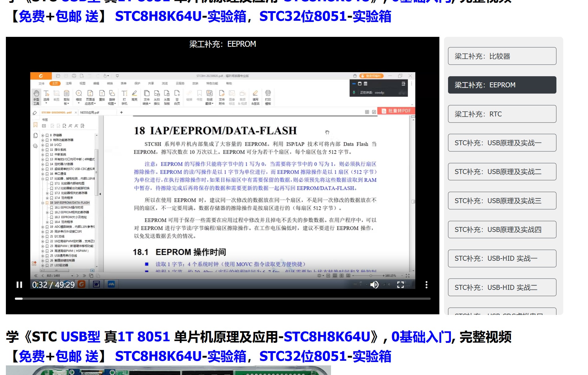Open the pages thumbnail icon in the PDF sidebar
The image size is (588, 375).
click(x=35, y=135)
